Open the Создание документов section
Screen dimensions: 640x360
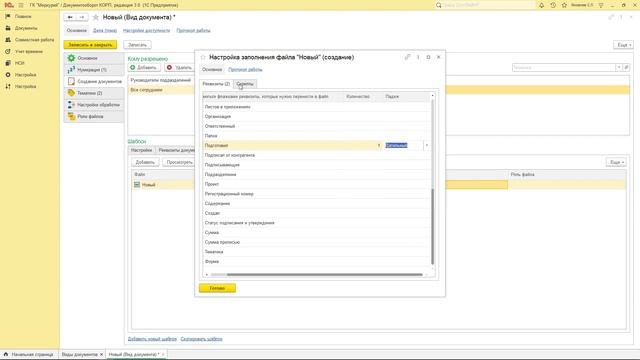point(94,81)
